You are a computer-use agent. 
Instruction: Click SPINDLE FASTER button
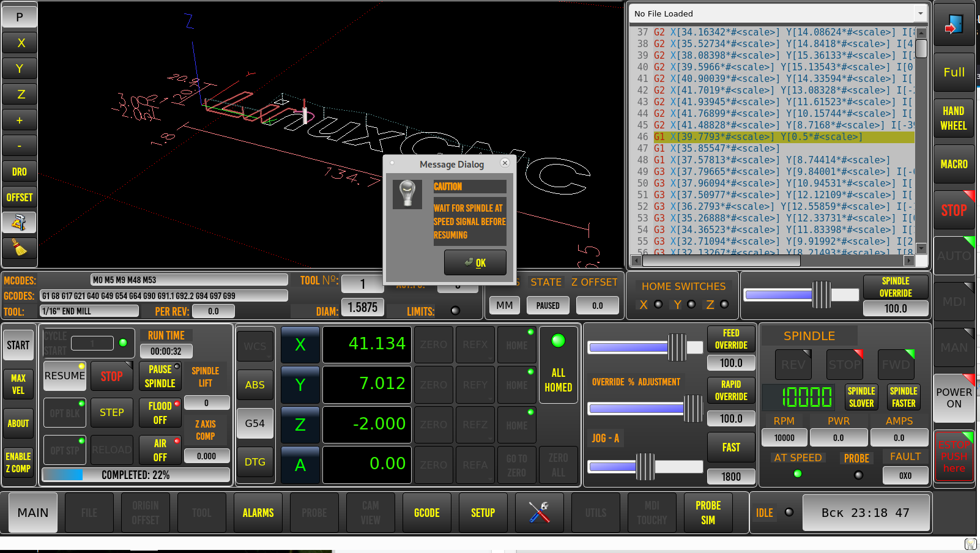click(x=904, y=397)
